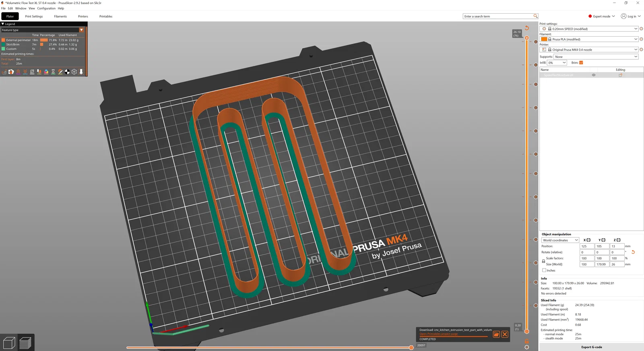Toggle custom G-code icon in legend toolbar

click(x=60, y=72)
